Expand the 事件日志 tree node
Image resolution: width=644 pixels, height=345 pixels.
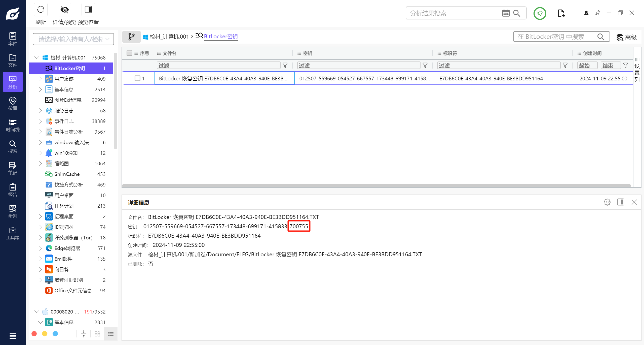(40, 121)
